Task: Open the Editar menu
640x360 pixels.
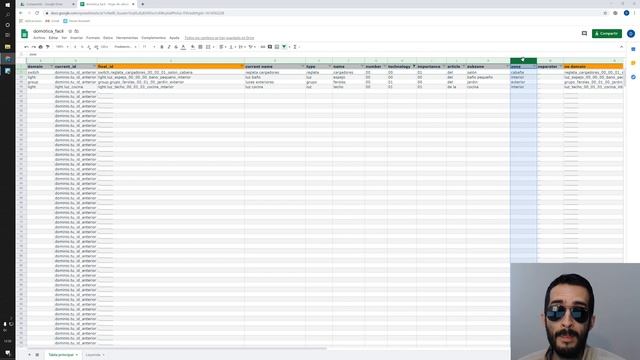Action: (x=53, y=38)
